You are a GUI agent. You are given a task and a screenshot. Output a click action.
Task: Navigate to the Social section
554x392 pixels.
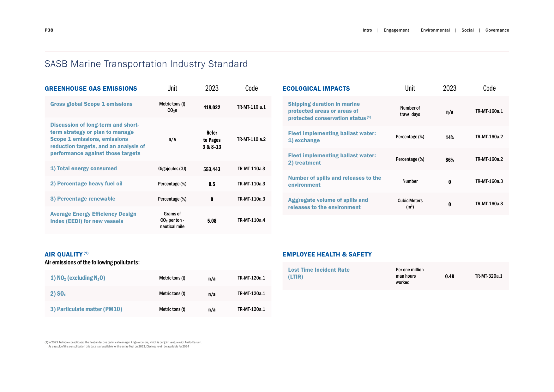(x=467, y=30)
